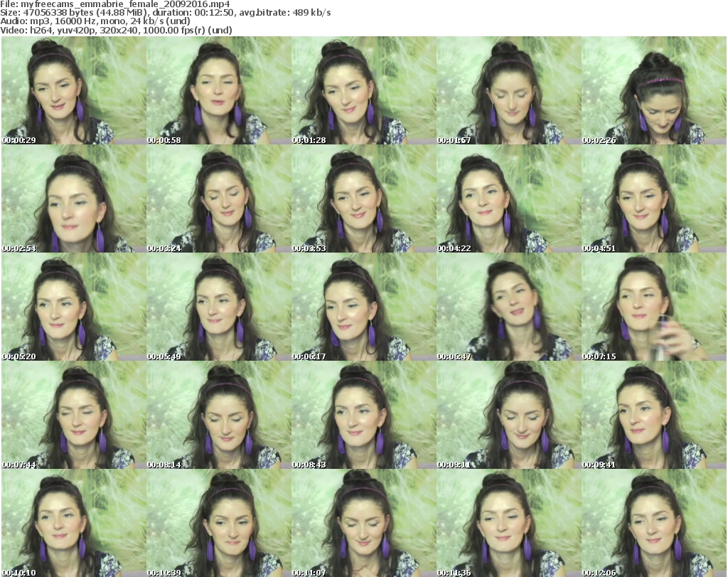Viewport: 728px width, 577px height.
Task: Select the thumbnail stamped 00:08:14
Action: pyautogui.click(x=219, y=415)
